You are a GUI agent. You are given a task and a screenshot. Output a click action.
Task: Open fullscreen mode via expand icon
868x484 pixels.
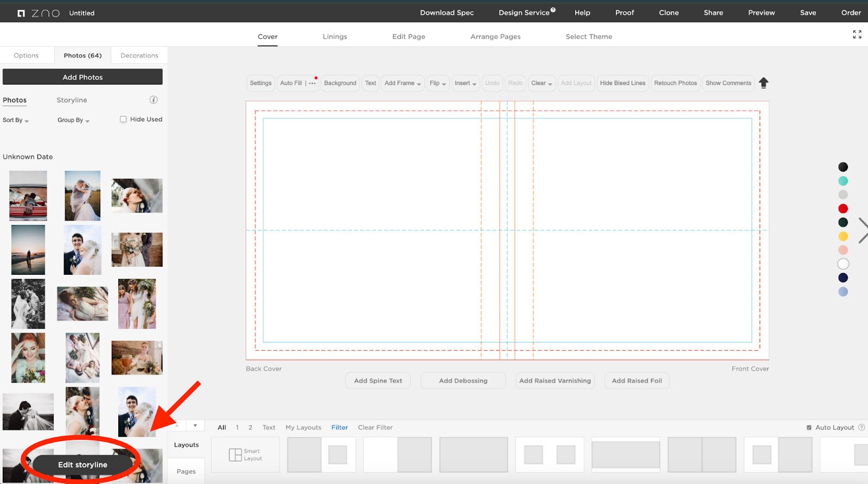coord(857,35)
